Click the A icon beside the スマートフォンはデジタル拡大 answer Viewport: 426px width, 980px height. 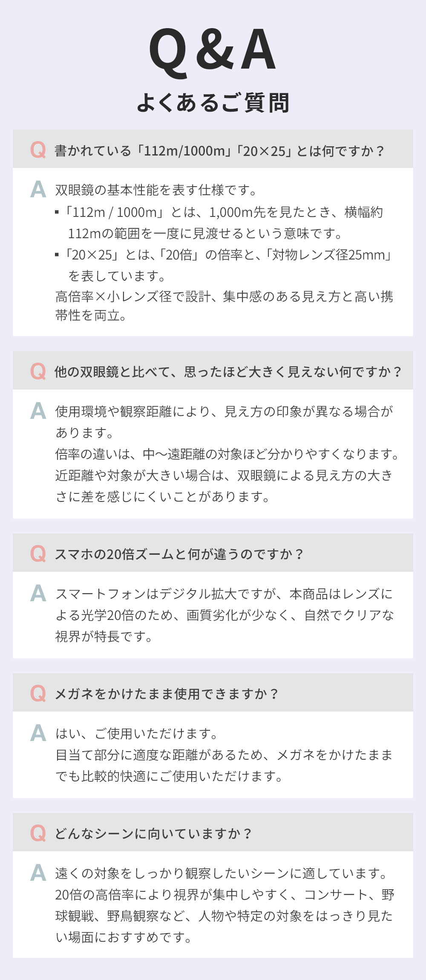[38, 593]
